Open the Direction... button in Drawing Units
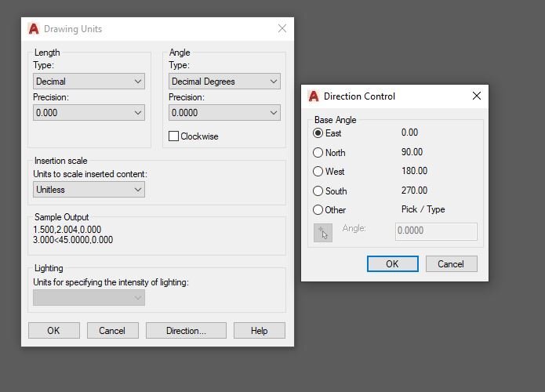545x392 pixels. click(186, 331)
